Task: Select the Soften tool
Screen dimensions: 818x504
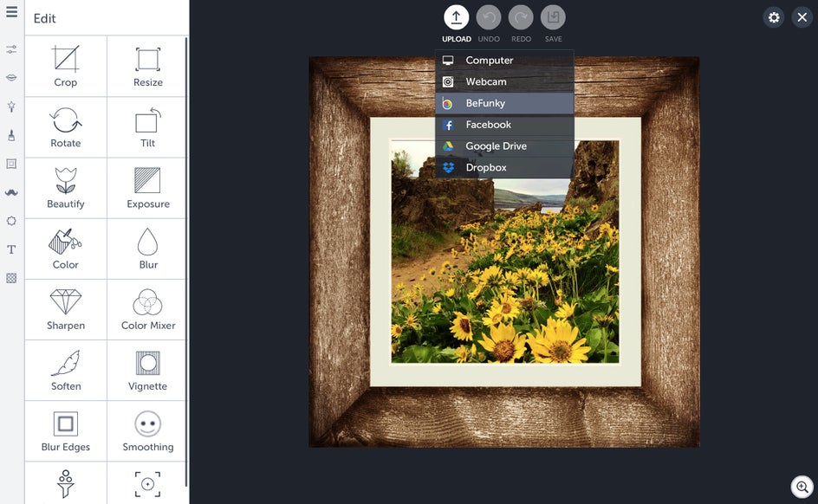Action: click(66, 371)
